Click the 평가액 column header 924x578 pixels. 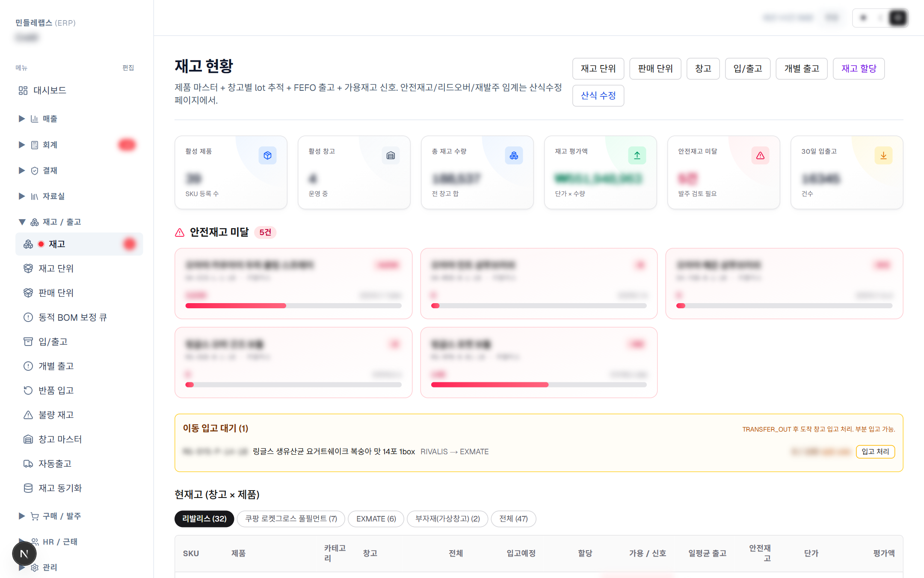pyautogui.click(x=884, y=553)
